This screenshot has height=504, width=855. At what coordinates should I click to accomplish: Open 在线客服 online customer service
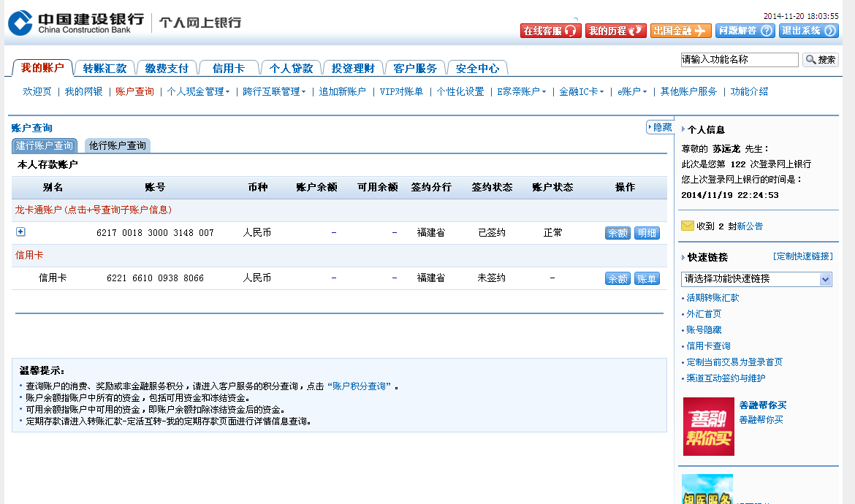click(x=550, y=31)
